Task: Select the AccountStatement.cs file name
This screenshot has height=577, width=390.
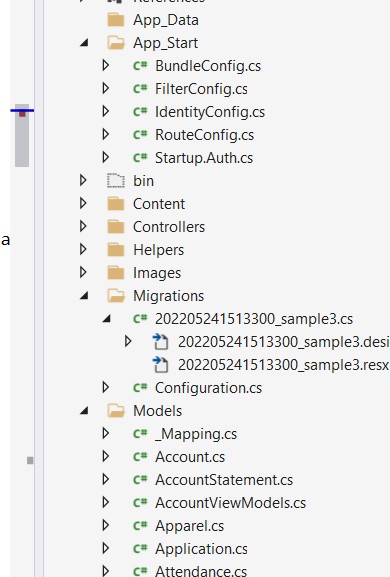Action: (224, 480)
